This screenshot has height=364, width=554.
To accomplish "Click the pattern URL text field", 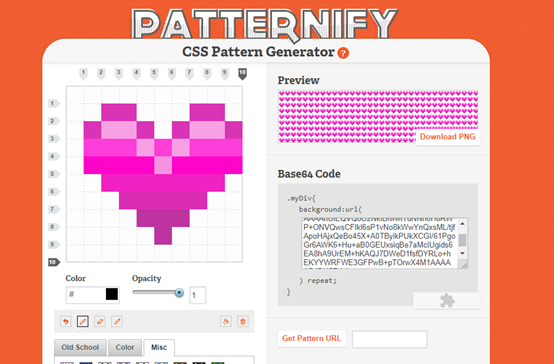I will 390,339.
